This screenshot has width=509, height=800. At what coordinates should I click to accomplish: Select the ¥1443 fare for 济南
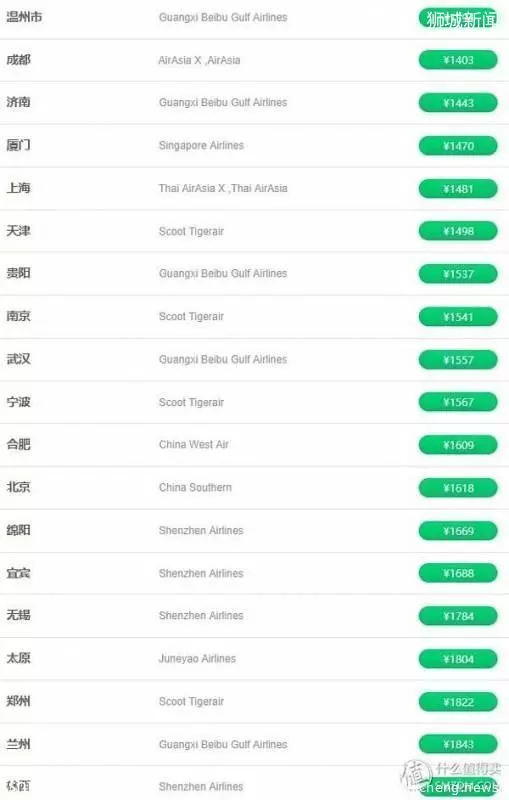coord(458,103)
